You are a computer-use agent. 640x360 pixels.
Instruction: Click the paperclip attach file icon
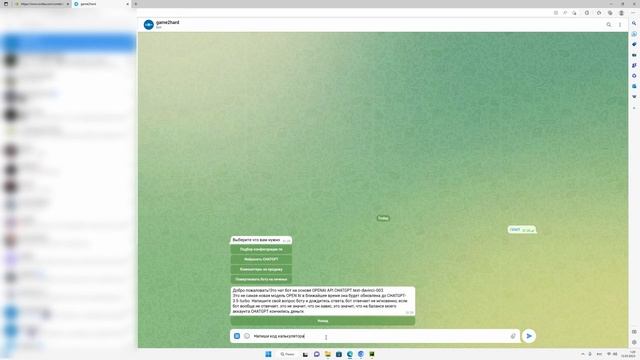click(x=513, y=336)
